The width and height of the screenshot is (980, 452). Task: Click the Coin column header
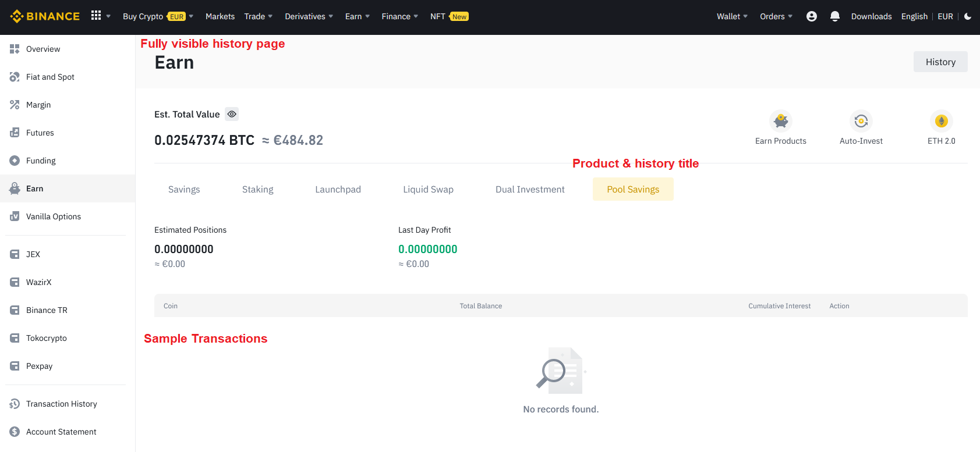(171, 306)
